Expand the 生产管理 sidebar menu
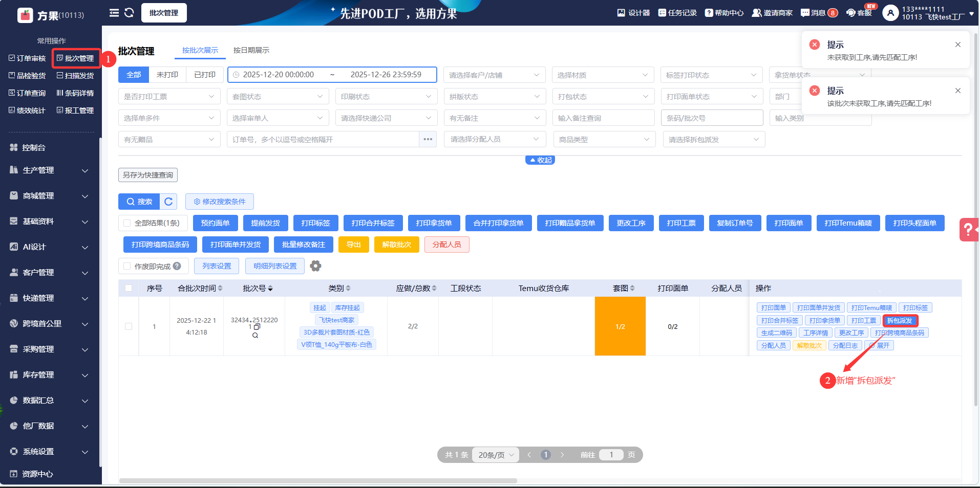Screen dimensions: 980x488 coord(50,170)
